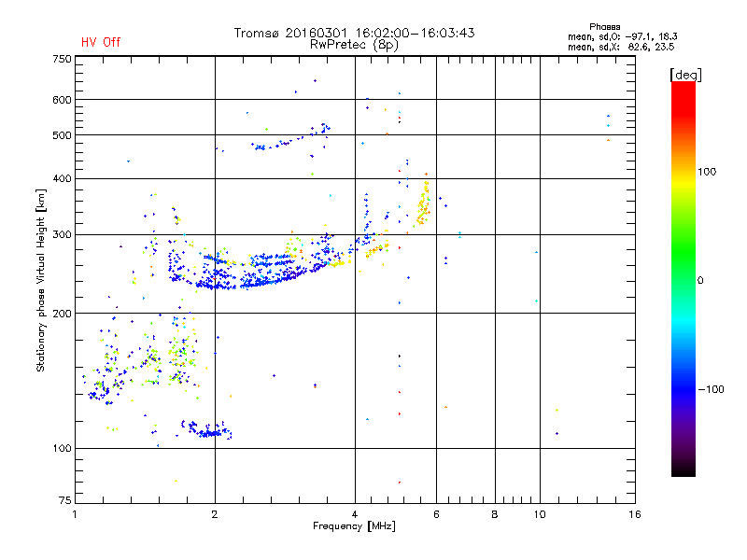747x560 pixels.
Task: Click the 'Phases' heading text
Action: pyautogui.click(x=604, y=27)
